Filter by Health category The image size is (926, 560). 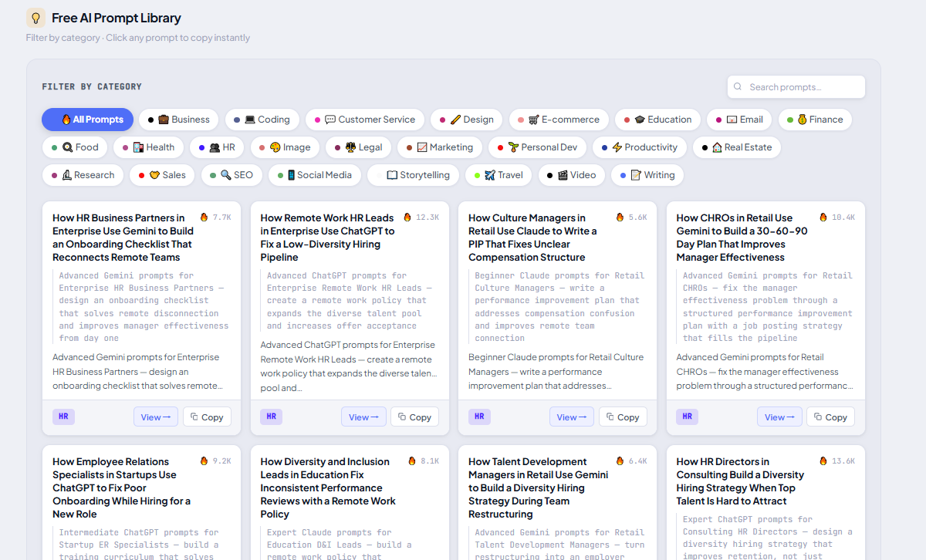[x=148, y=147]
